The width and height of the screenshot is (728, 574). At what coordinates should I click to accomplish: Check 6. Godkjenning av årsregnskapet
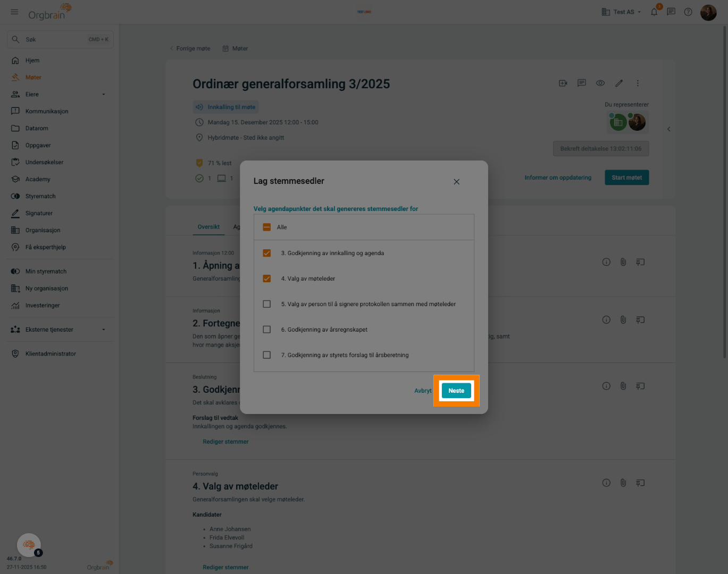[267, 330]
